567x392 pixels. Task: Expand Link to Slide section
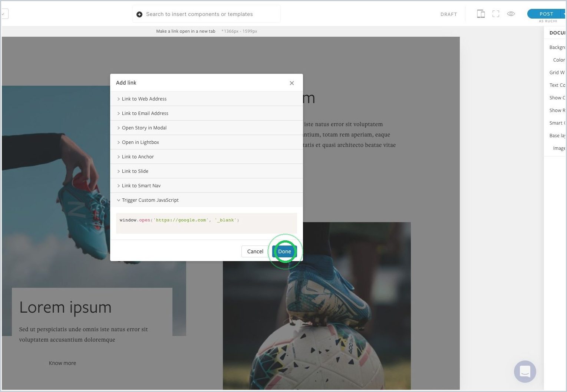tap(207, 171)
